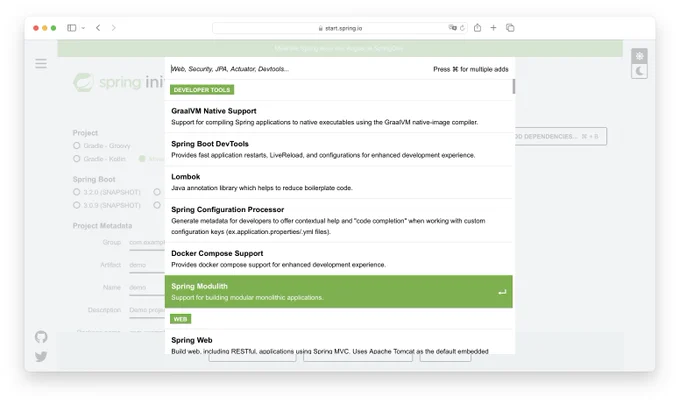Switch to light theme sun icon
Image resolution: width=680 pixels, height=404 pixels.
pyautogui.click(x=639, y=56)
